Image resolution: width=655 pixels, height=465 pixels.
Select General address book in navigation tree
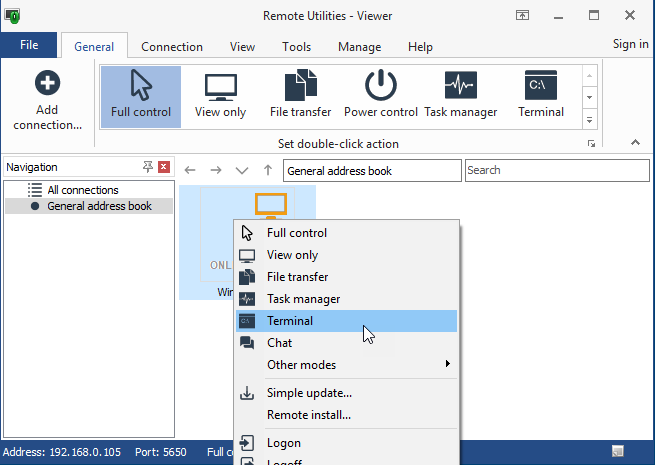[x=89, y=206]
